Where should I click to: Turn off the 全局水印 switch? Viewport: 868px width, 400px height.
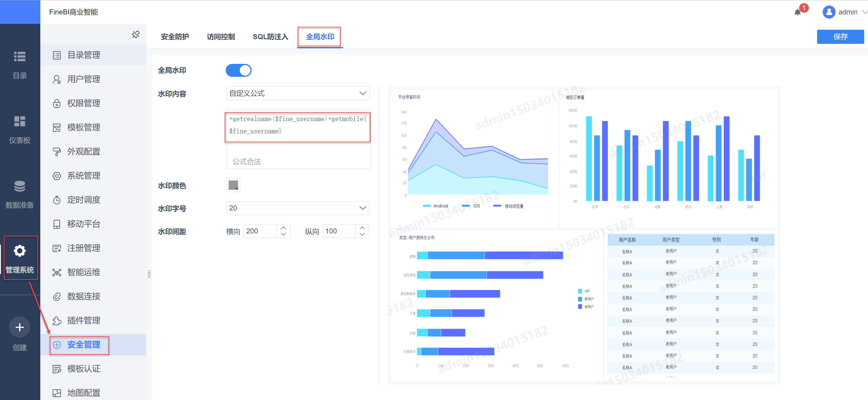pos(239,70)
